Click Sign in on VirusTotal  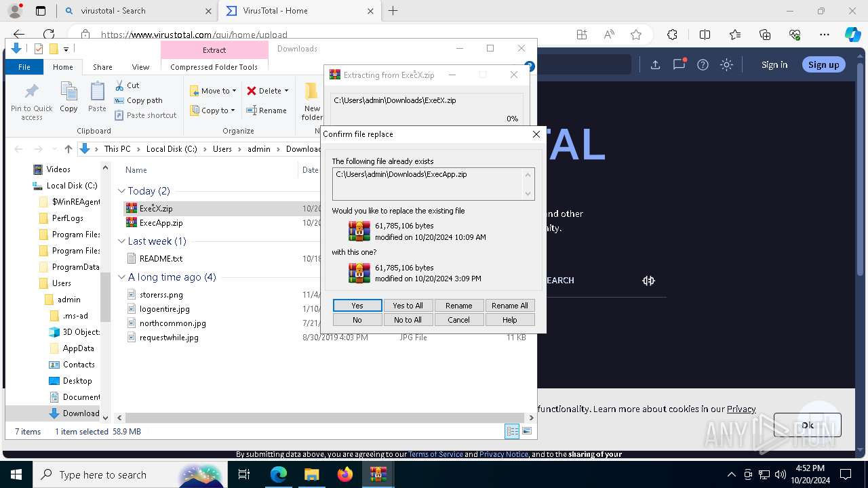point(774,64)
